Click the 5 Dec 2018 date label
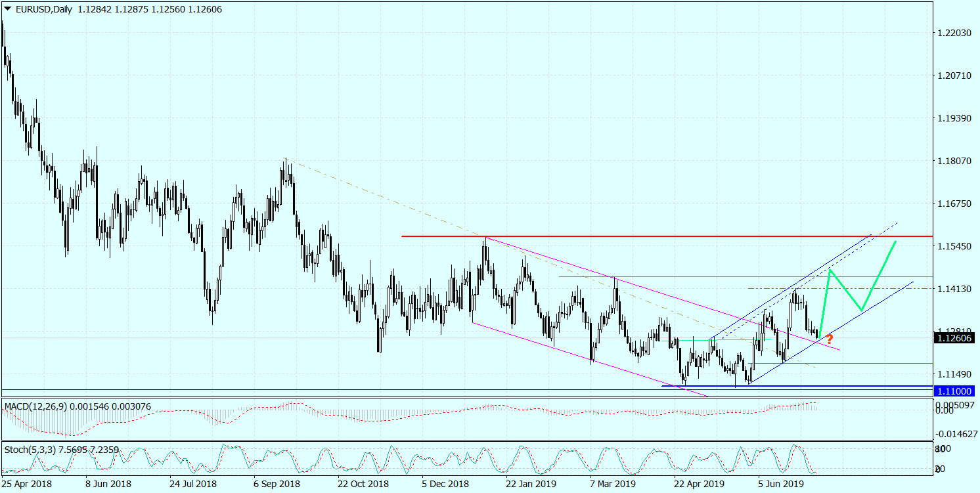 point(446,484)
